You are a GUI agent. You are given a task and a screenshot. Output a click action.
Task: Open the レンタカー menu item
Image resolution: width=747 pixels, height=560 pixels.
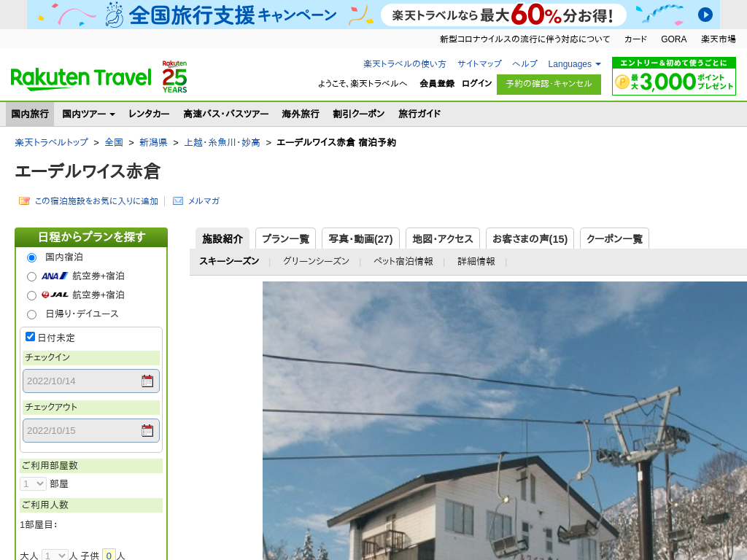(x=149, y=114)
